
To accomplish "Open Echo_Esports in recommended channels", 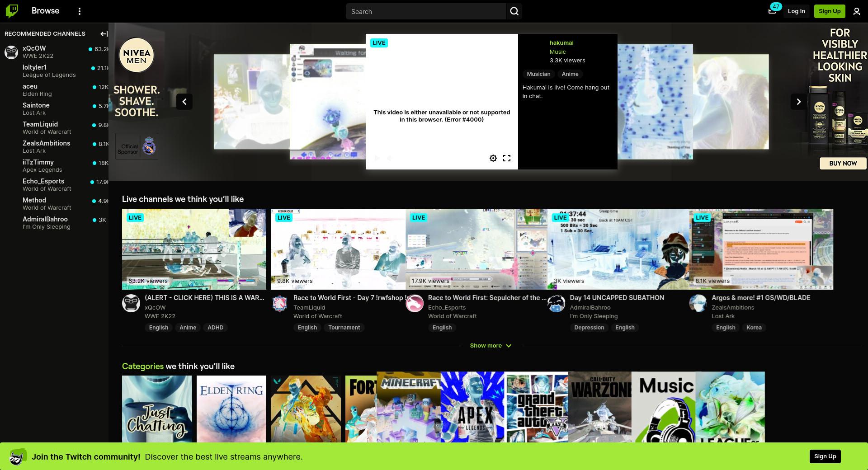I will tap(54, 185).
